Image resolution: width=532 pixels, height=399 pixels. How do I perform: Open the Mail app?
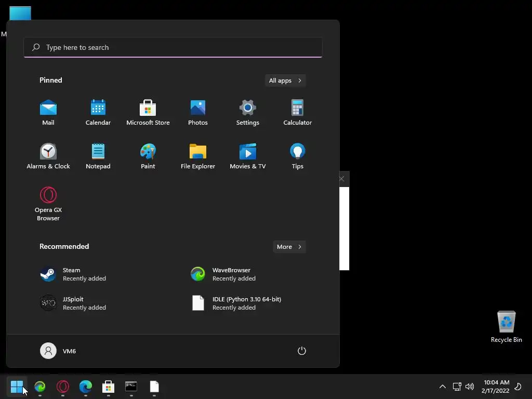[48, 113]
